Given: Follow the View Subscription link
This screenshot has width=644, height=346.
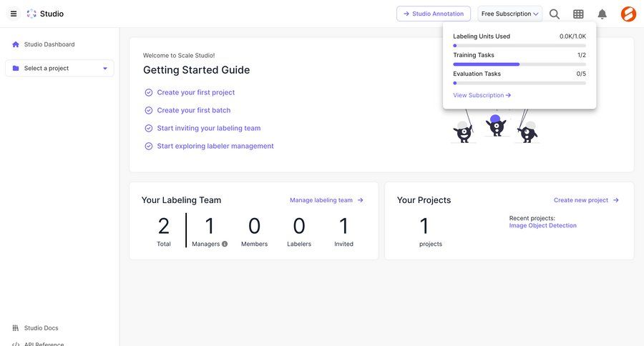Looking at the screenshot, I should (x=482, y=95).
